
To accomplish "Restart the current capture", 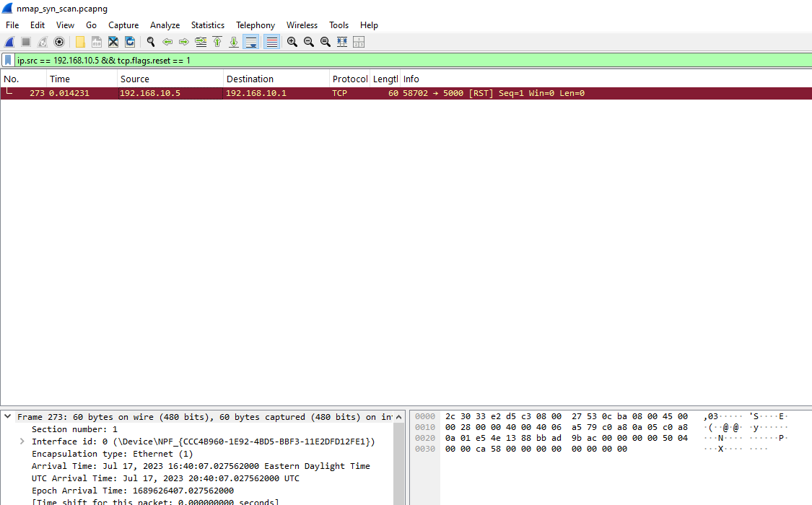I will point(41,41).
